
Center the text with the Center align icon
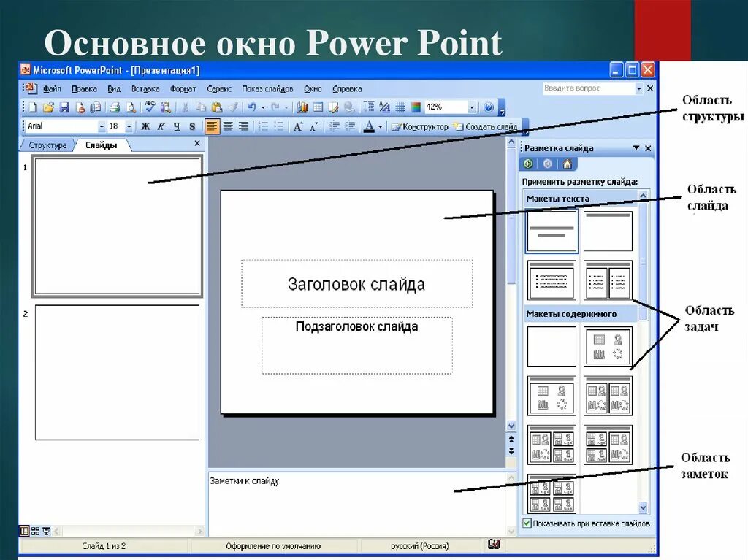pyautogui.click(x=228, y=126)
